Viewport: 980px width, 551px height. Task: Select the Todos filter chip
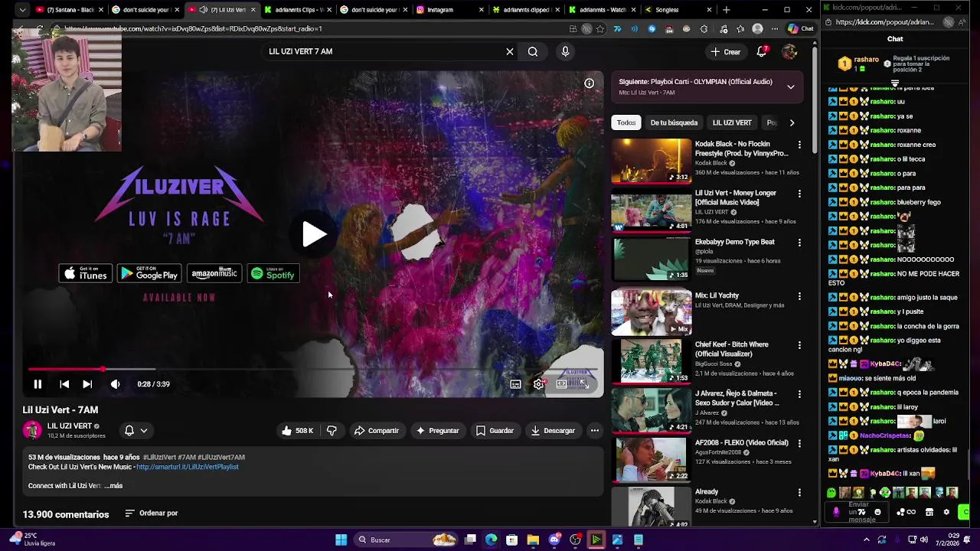626,122
